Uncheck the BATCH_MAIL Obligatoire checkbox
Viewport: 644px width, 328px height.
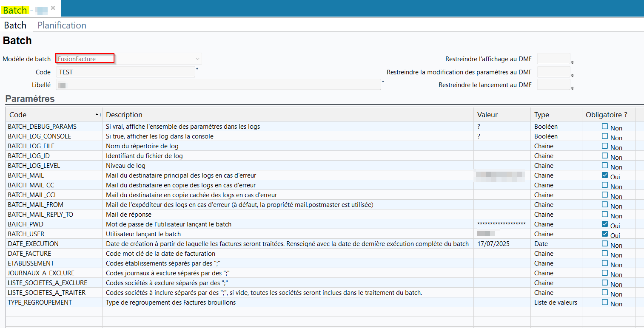coord(604,175)
